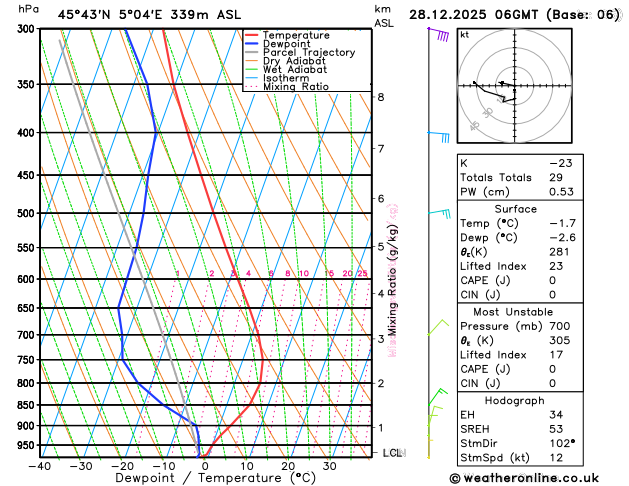
Task: Click the Totals Totals value 29
Action: (556, 177)
